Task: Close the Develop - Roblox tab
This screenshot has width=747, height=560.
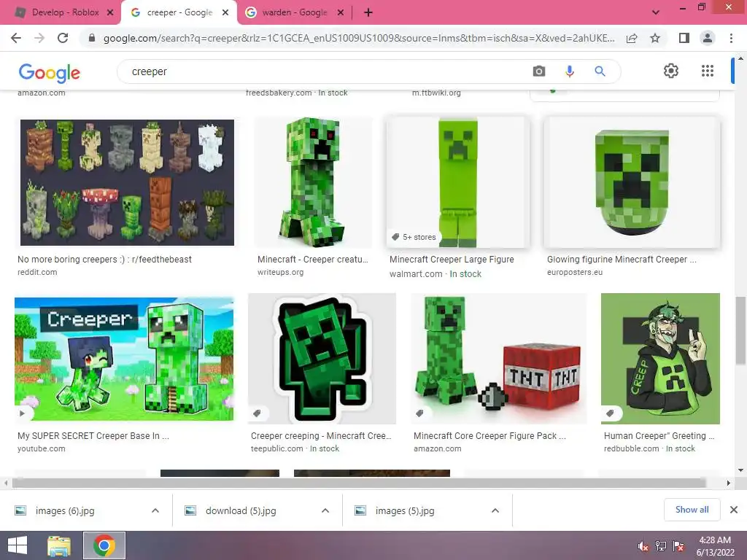Action: pos(110,13)
